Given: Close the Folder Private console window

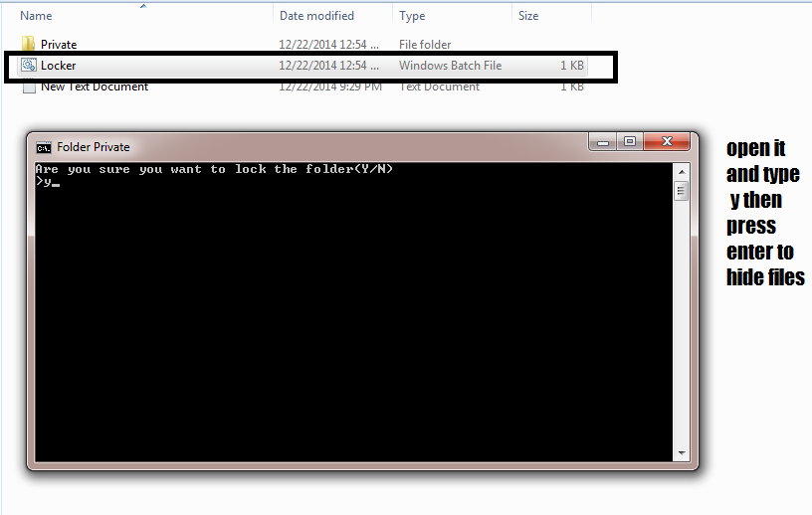Looking at the screenshot, I should (x=667, y=142).
